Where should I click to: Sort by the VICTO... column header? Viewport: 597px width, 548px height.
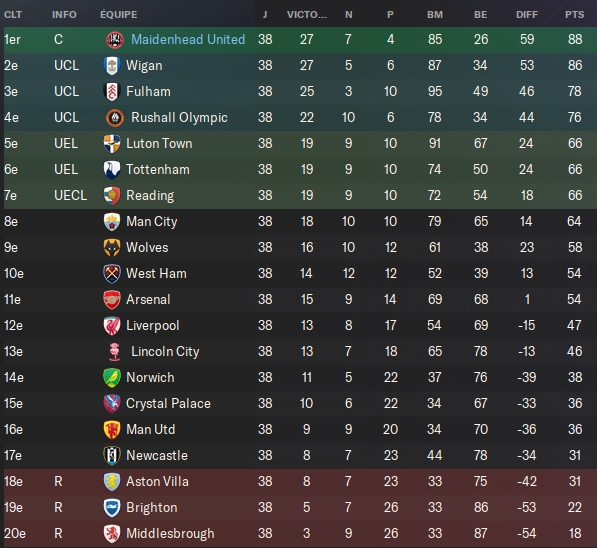(x=307, y=14)
